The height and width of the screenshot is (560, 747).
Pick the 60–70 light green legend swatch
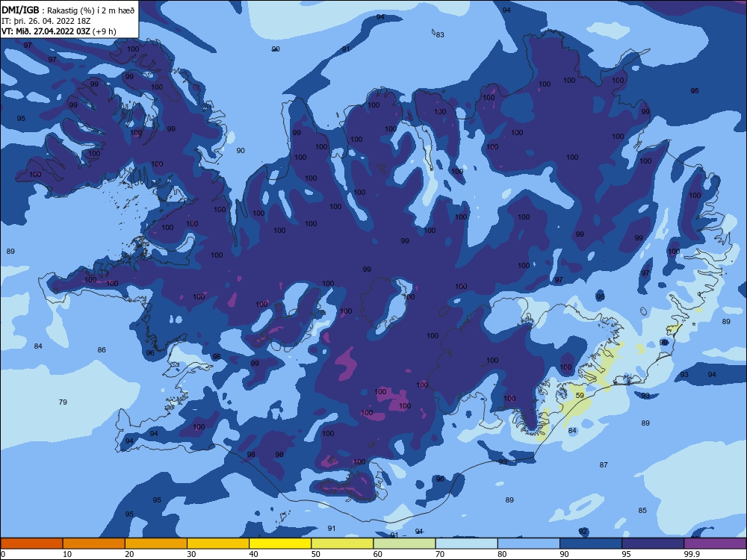pos(404,544)
